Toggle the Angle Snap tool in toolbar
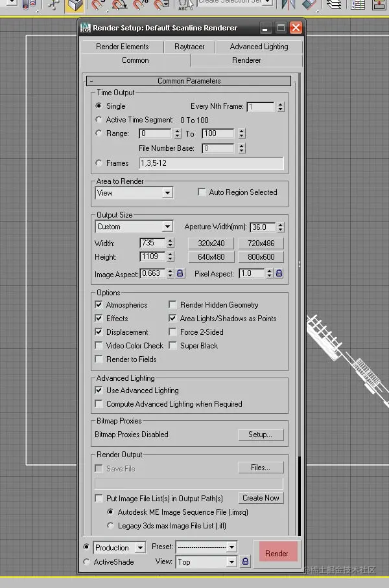This screenshot has height=588, width=389. pos(120,5)
